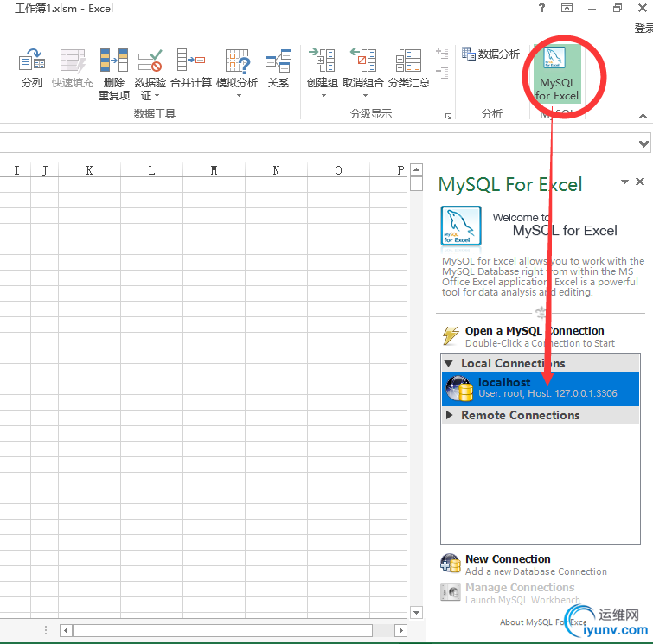Click the Hide Detail icon in outline group
Viewport: 653px width, 644px height.
pyautogui.click(x=442, y=73)
